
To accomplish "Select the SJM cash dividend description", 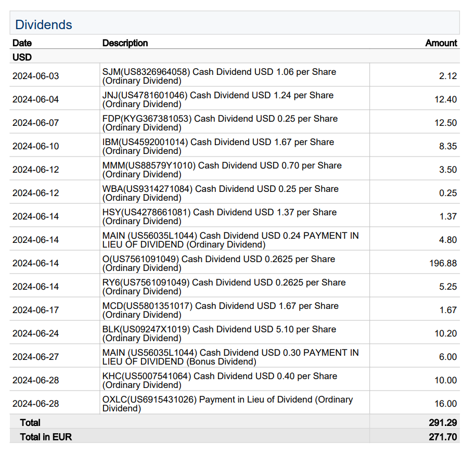I will point(219,76).
